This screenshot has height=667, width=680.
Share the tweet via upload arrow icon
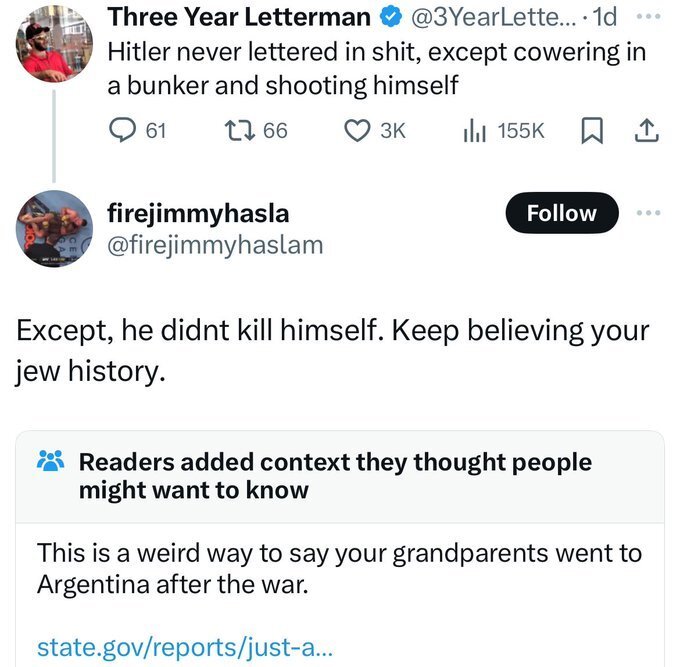(x=646, y=132)
